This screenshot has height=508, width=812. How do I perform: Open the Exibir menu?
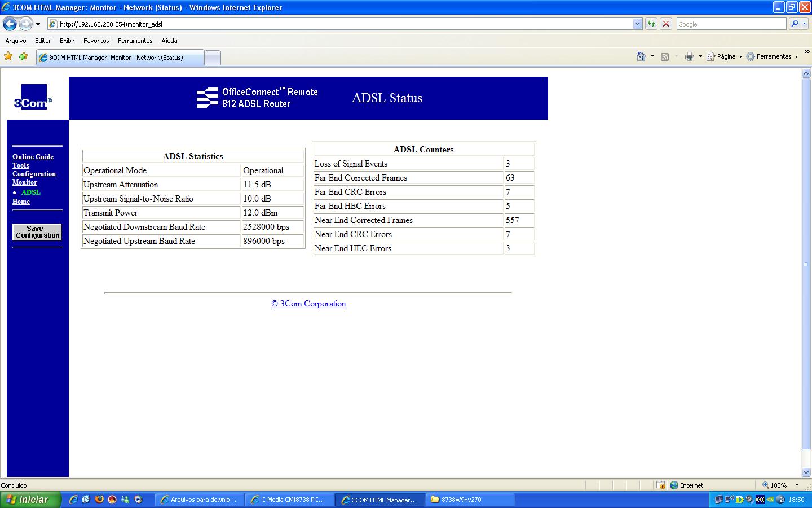point(67,41)
